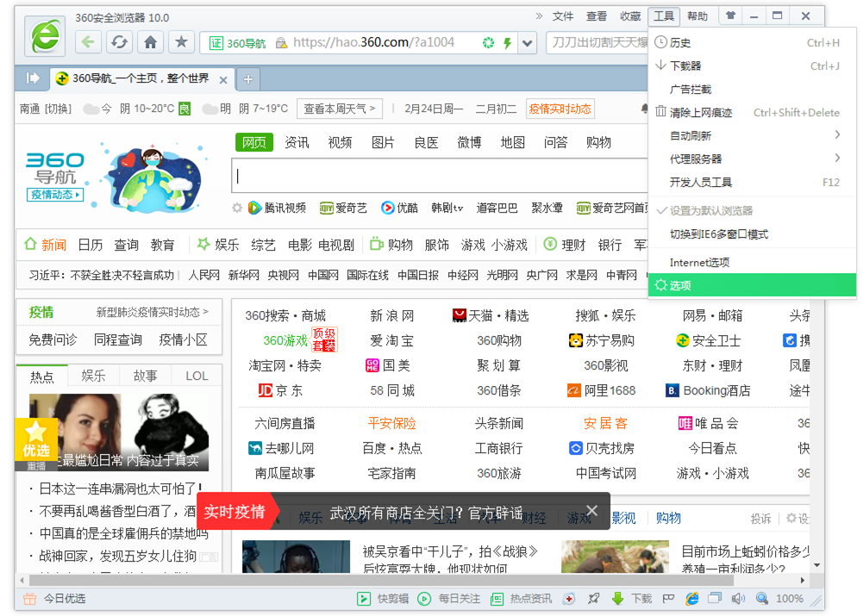Go back using the back arrow
This screenshot has width=863, height=616.
[88, 41]
